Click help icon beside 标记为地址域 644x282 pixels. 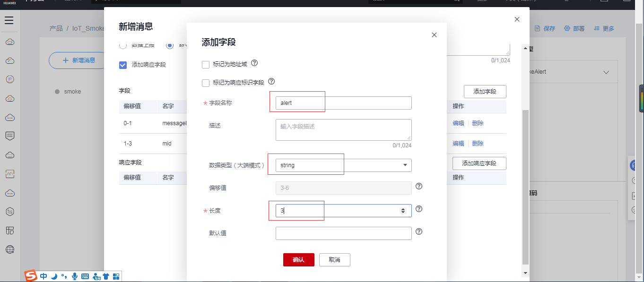(x=254, y=63)
